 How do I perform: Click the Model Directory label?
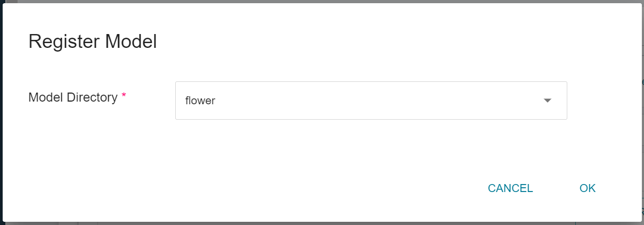pos(72,97)
